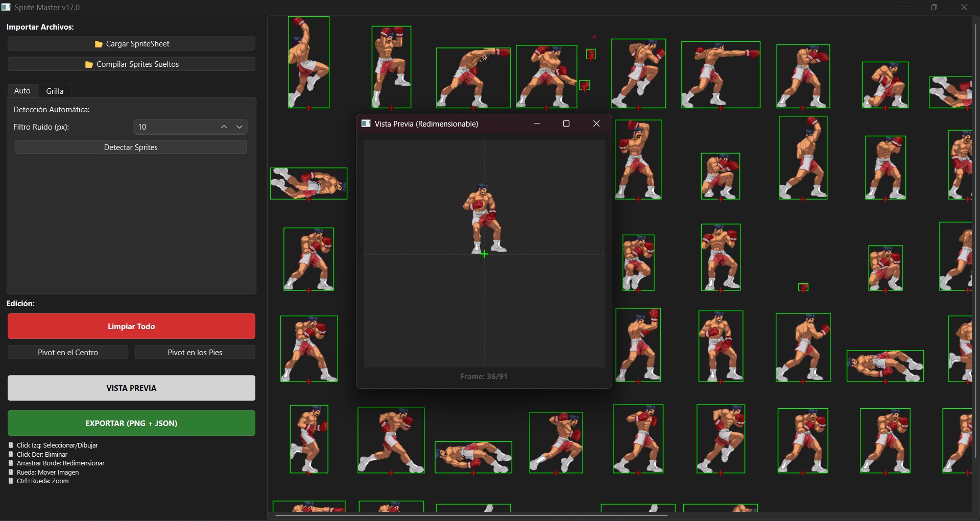Click the 'Vista Previa (Redimensionable)' title text

tap(426, 124)
